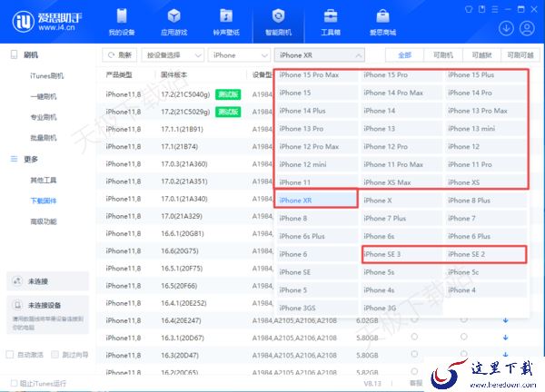Choose iPhone 11 Pro from list

pyautogui.click(x=486, y=164)
